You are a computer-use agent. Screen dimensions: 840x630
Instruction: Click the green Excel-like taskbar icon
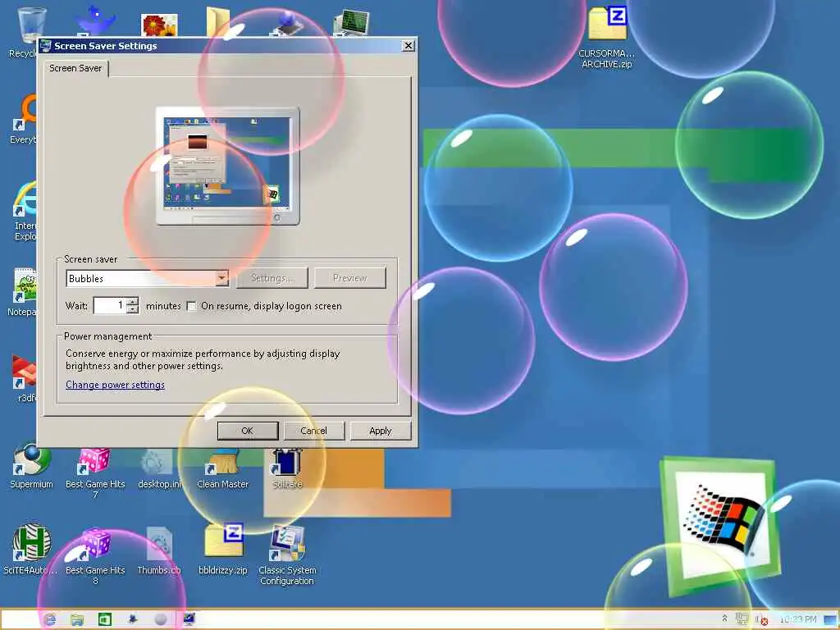105,619
